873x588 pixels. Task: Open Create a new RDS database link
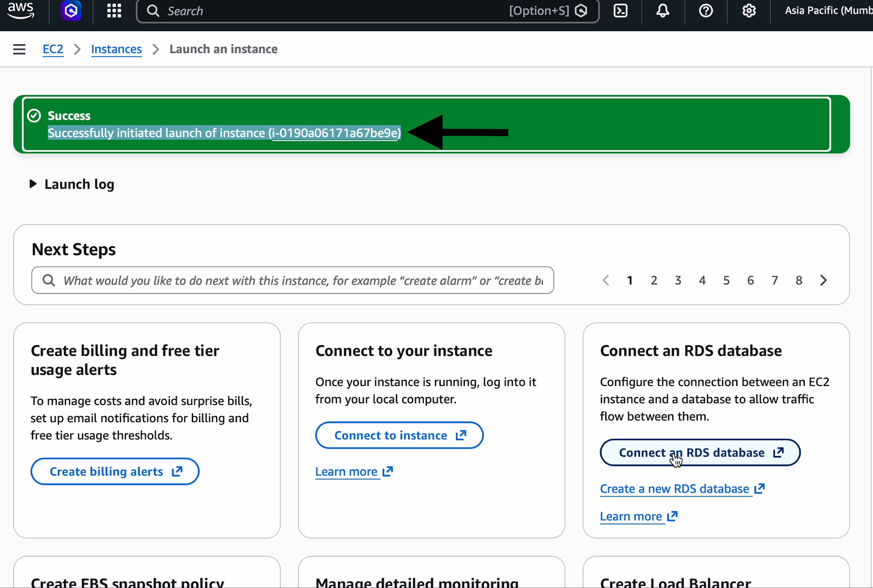pyautogui.click(x=682, y=489)
